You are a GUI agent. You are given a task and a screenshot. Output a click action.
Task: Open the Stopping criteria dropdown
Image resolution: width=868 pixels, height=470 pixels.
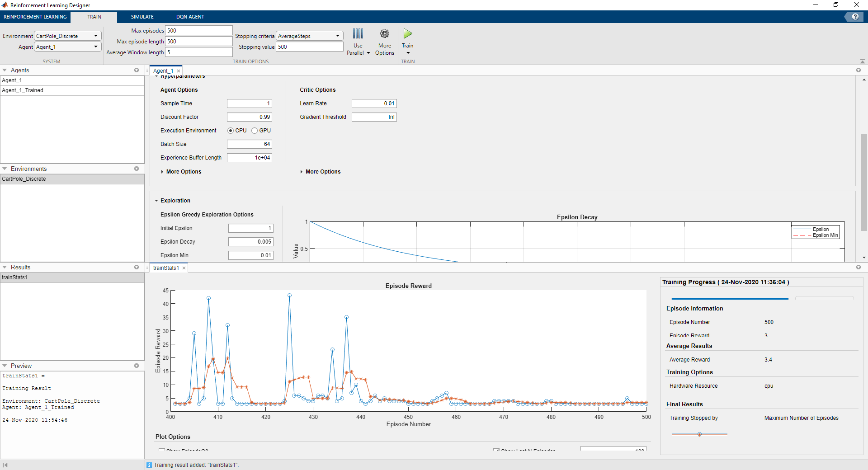tap(309, 36)
